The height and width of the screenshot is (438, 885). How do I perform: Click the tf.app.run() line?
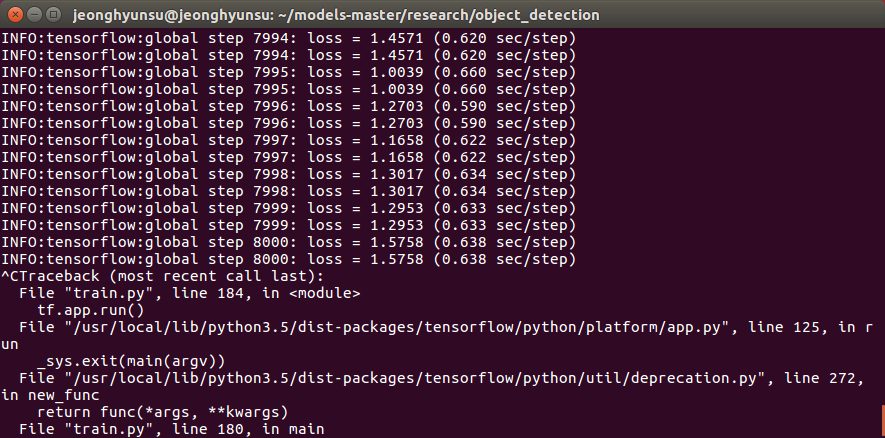[x=90, y=310]
